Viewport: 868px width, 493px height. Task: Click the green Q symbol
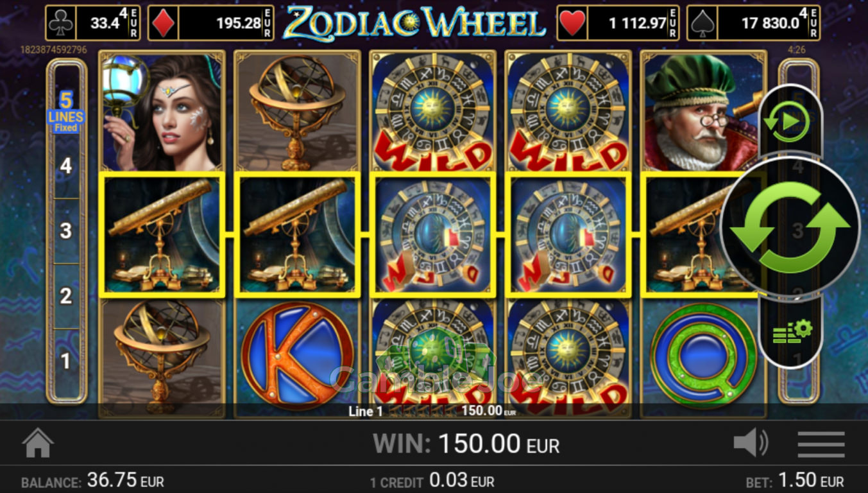(704, 355)
